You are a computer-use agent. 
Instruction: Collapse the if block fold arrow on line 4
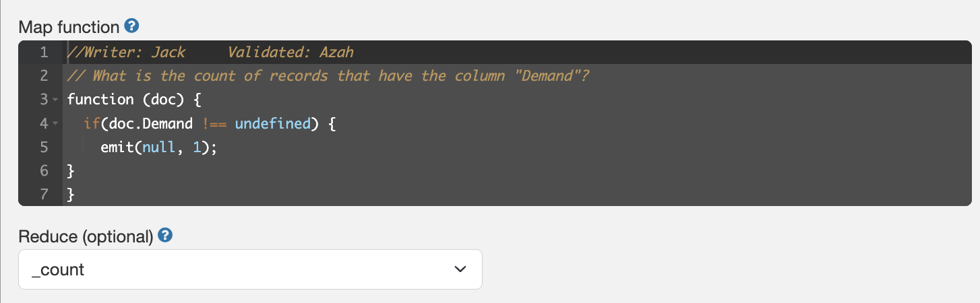pos(56,124)
